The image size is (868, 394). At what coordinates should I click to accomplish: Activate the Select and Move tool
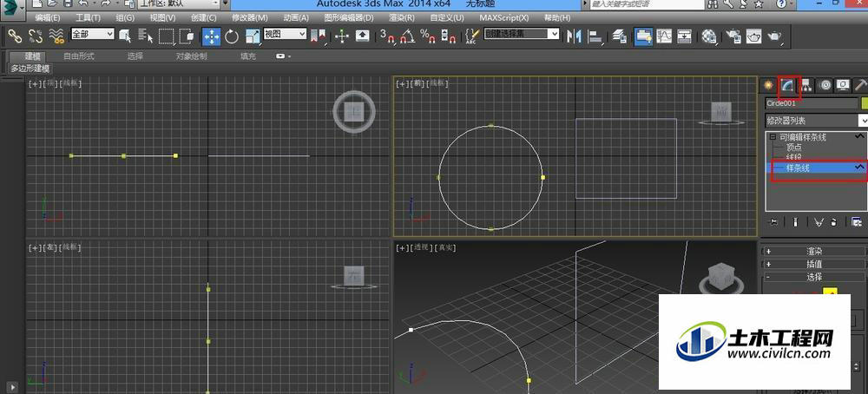coord(211,36)
